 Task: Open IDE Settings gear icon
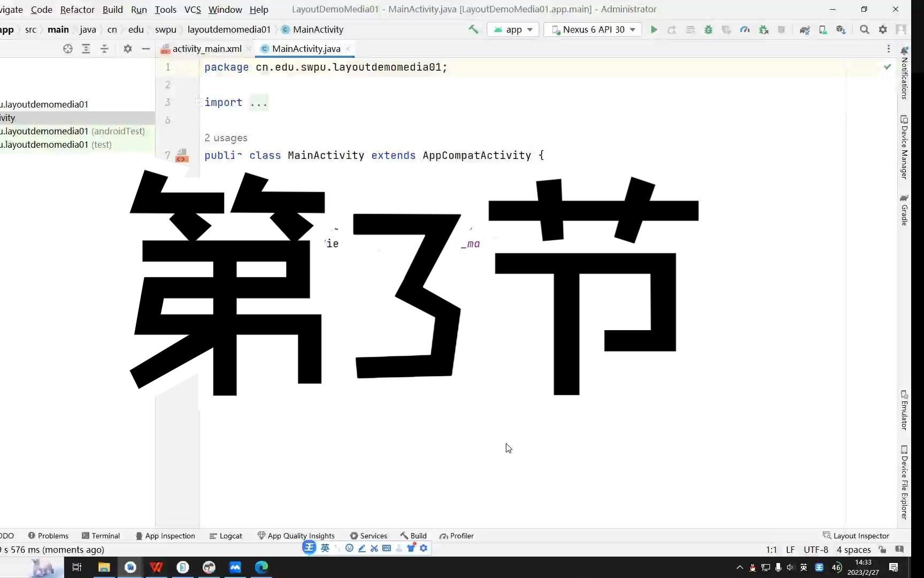(883, 29)
